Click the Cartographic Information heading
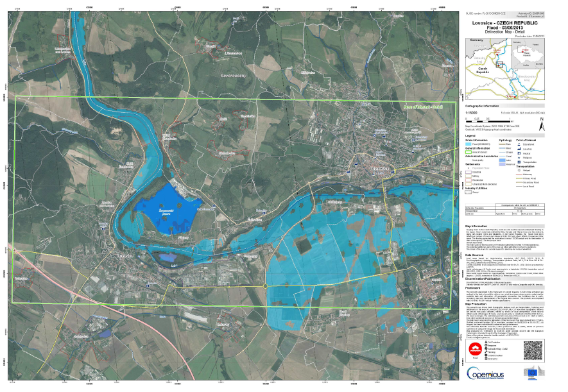 pos(482,105)
